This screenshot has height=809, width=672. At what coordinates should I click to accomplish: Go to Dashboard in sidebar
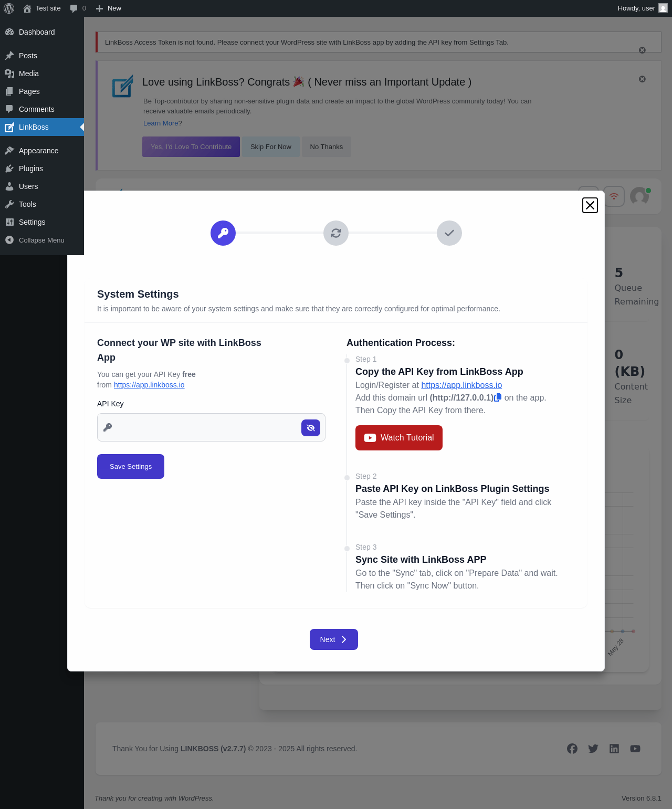pyautogui.click(x=42, y=32)
